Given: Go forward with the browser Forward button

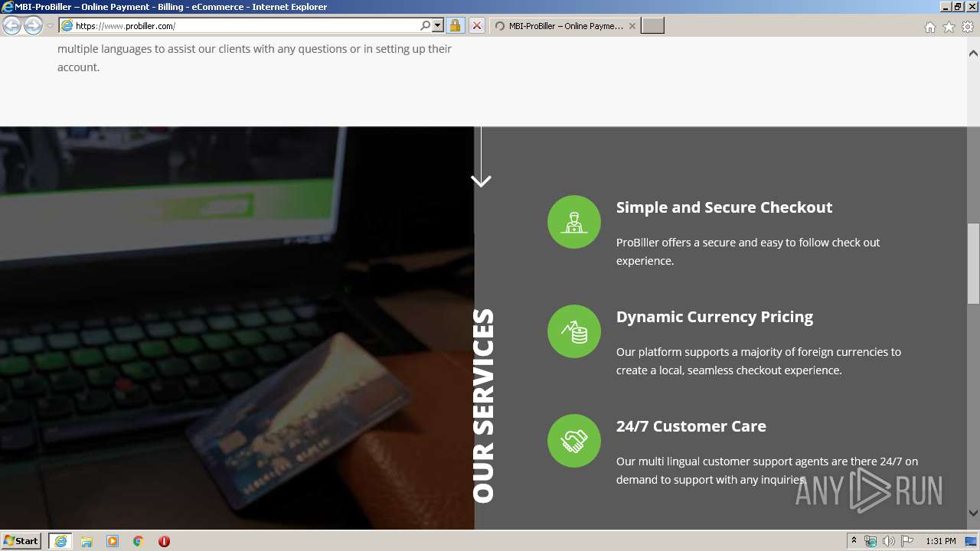Looking at the screenshot, I should pyautogui.click(x=33, y=25).
